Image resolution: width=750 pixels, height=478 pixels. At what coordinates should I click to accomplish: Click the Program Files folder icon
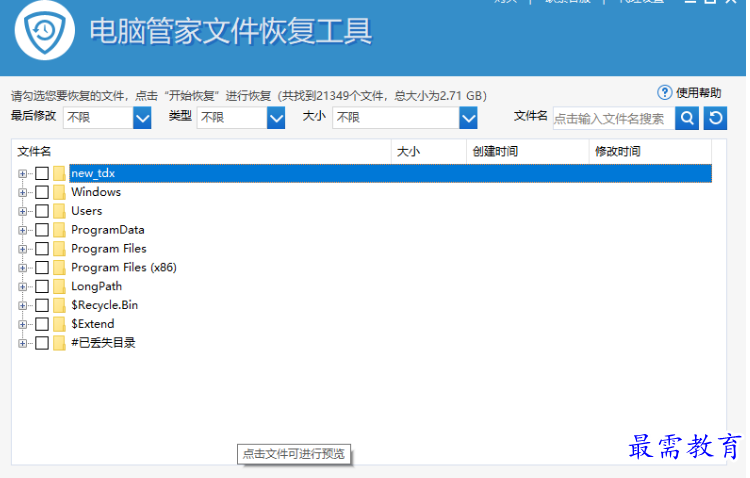tap(59, 249)
